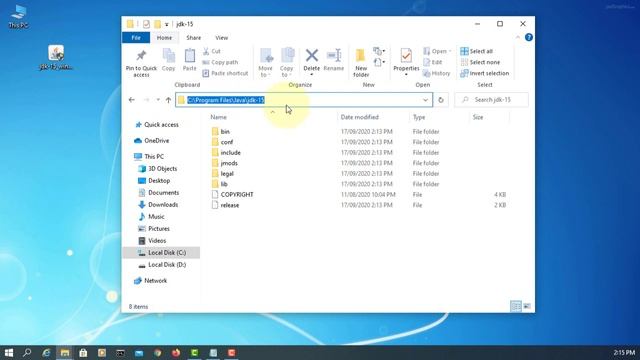Image resolution: width=640 pixels, height=360 pixels.
Task: Select This PC in navigation pane
Action: tap(154, 156)
